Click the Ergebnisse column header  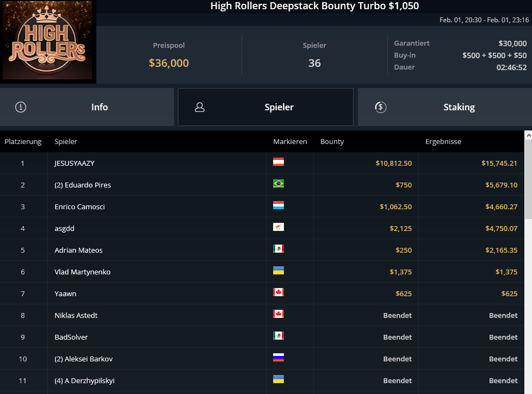coord(443,141)
